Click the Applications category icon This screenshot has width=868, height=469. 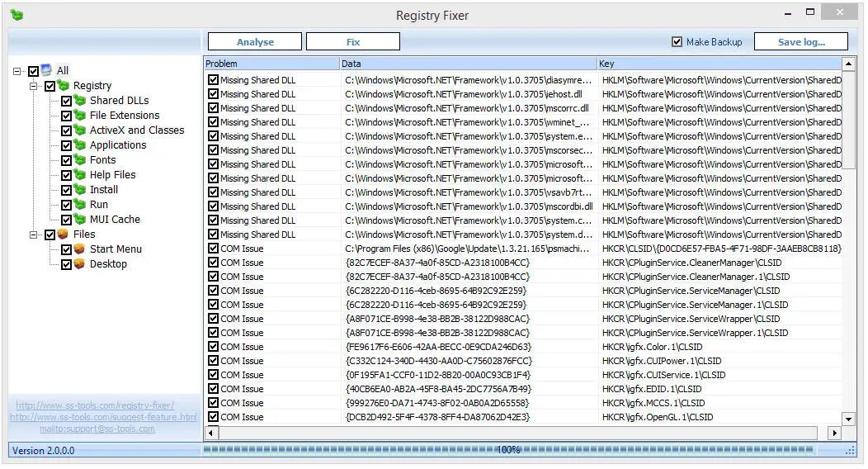(80, 145)
